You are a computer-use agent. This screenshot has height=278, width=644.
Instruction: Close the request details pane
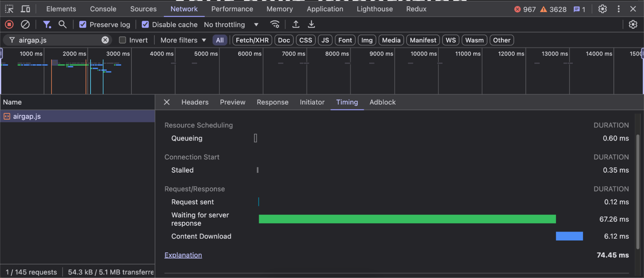click(x=167, y=102)
